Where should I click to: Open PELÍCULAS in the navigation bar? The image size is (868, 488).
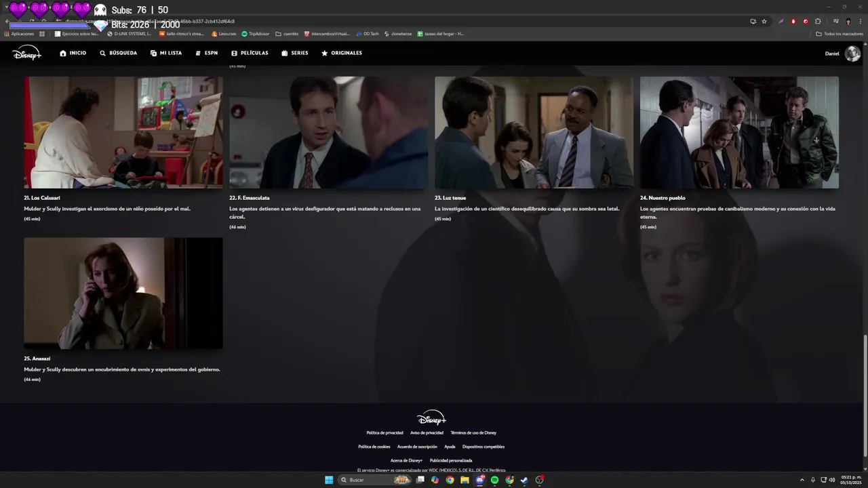click(x=250, y=53)
